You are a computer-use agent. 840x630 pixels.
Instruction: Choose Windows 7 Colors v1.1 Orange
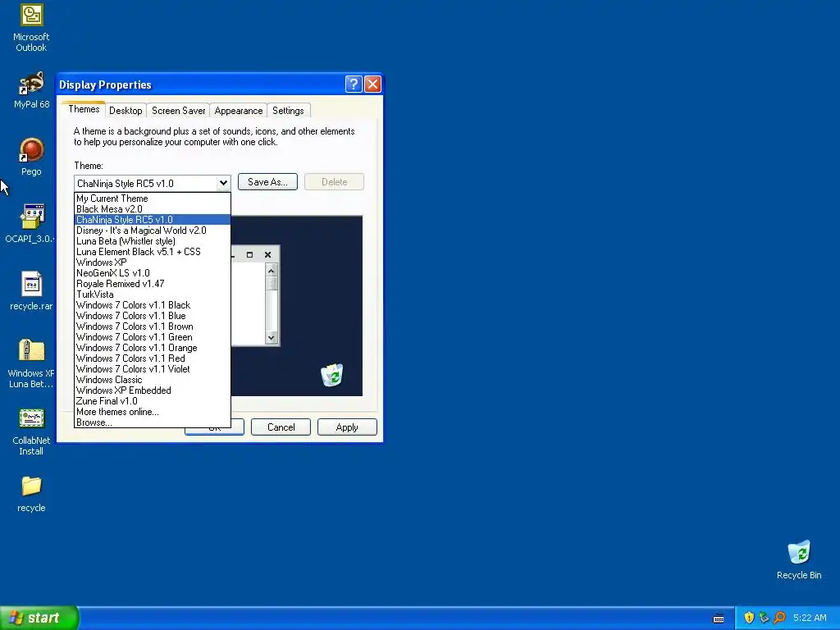click(152, 348)
